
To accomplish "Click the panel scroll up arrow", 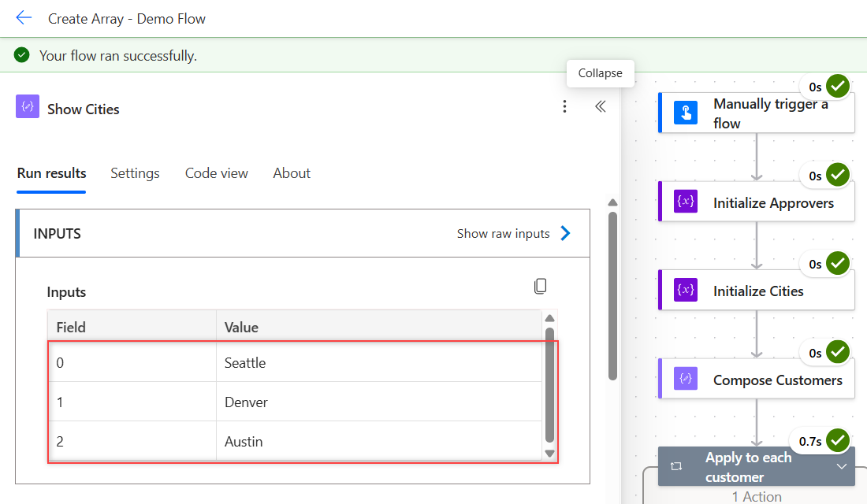I will [612, 203].
